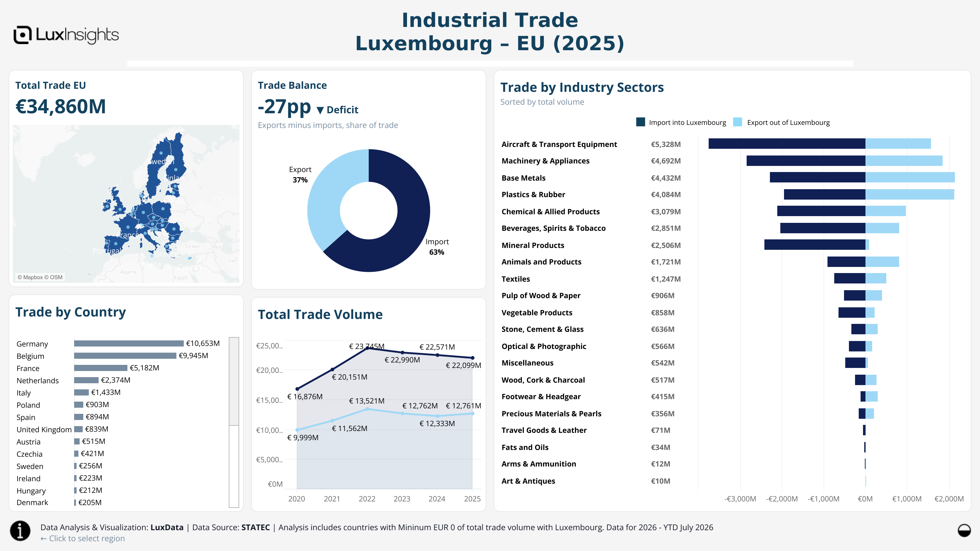Click the Poland country label
Viewport: 980px width, 551px height.
click(x=28, y=405)
